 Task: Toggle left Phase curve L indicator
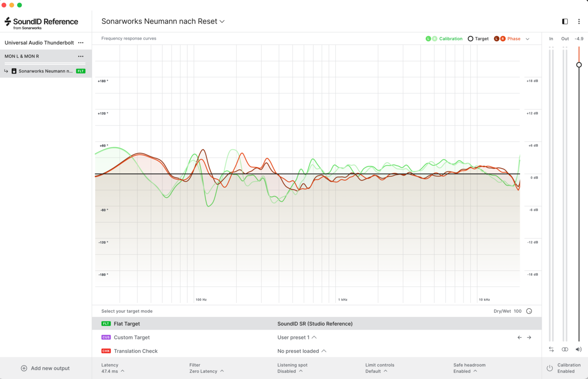click(497, 39)
